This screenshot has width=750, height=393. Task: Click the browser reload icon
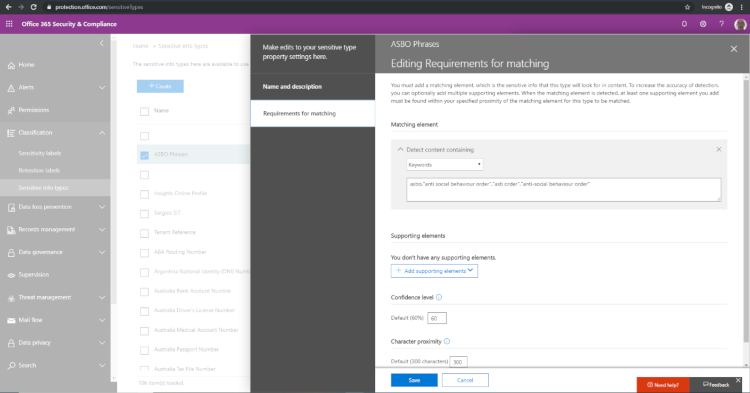coord(33,7)
